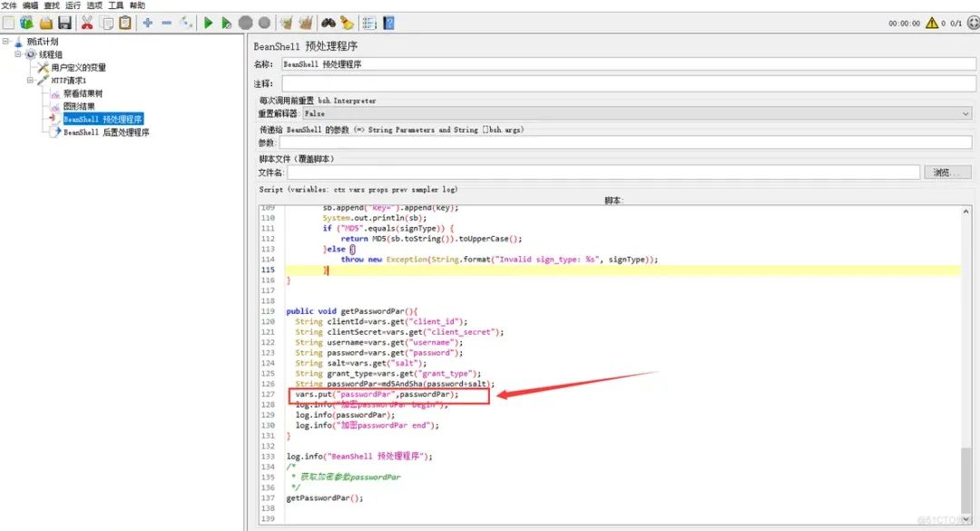Expand all nodes with plus icon
Viewport: 980px width, 531px height.
click(148, 23)
